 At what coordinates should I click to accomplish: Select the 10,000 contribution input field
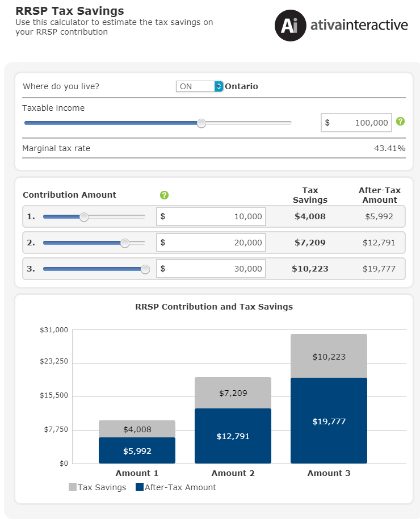[211, 216]
